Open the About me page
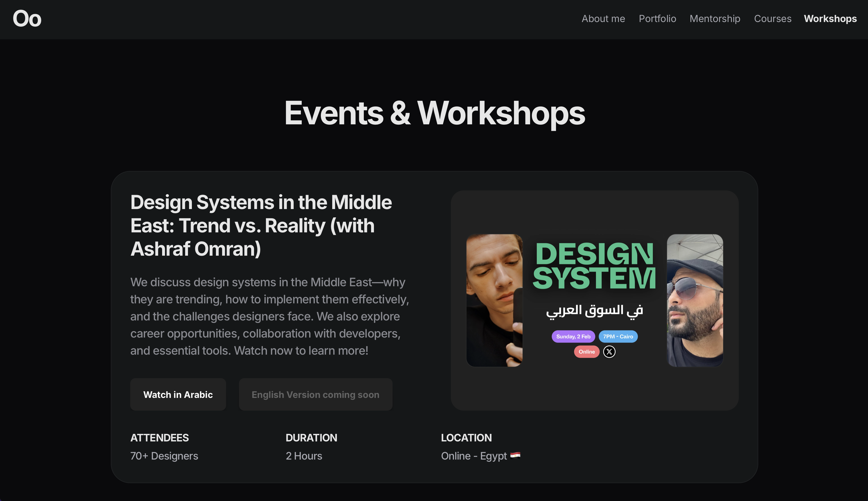868x501 pixels. click(x=603, y=19)
